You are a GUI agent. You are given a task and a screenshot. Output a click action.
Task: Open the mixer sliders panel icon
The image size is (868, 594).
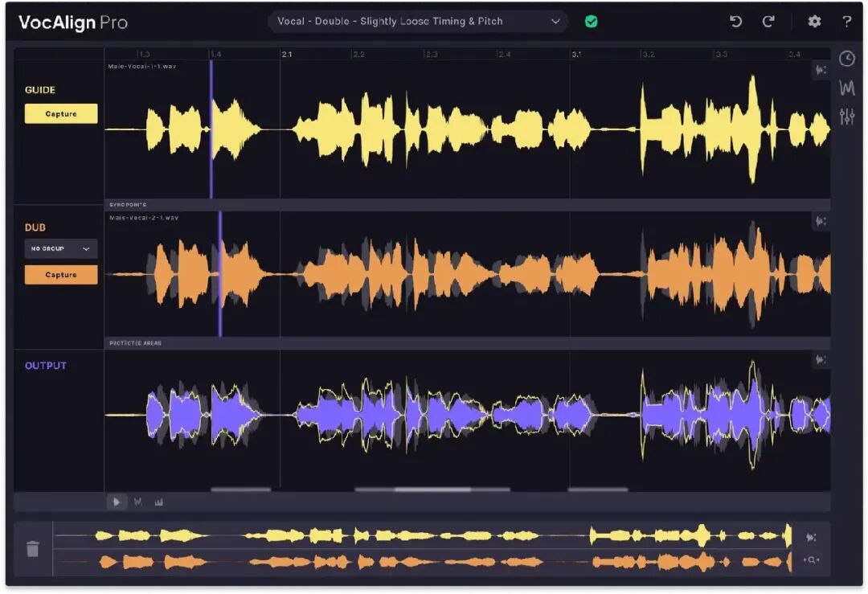(x=846, y=117)
